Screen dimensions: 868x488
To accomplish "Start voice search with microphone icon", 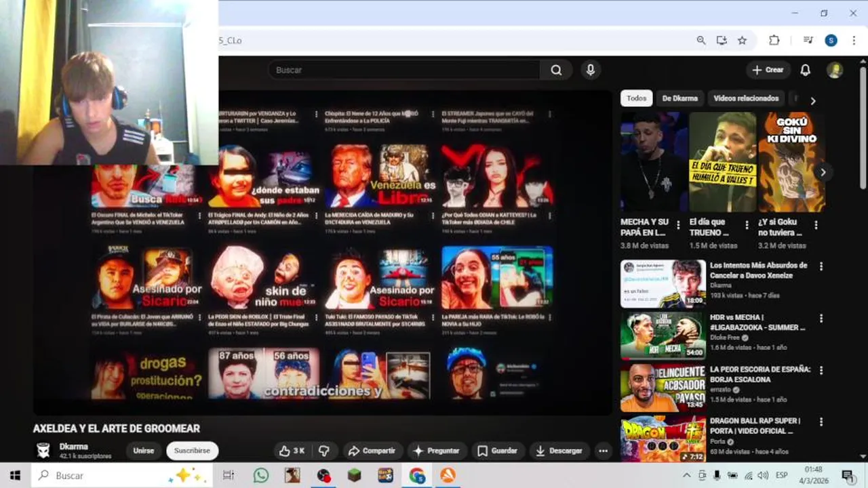I will pyautogui.click(x=591, y=70).
